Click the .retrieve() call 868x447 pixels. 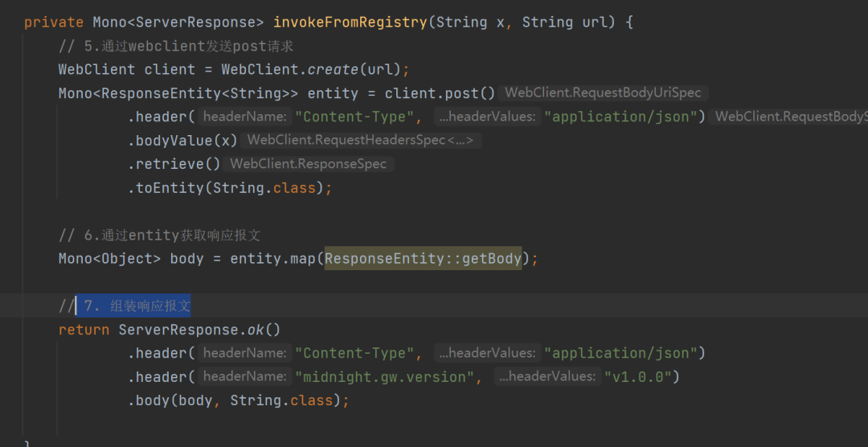tap(174, 164)
